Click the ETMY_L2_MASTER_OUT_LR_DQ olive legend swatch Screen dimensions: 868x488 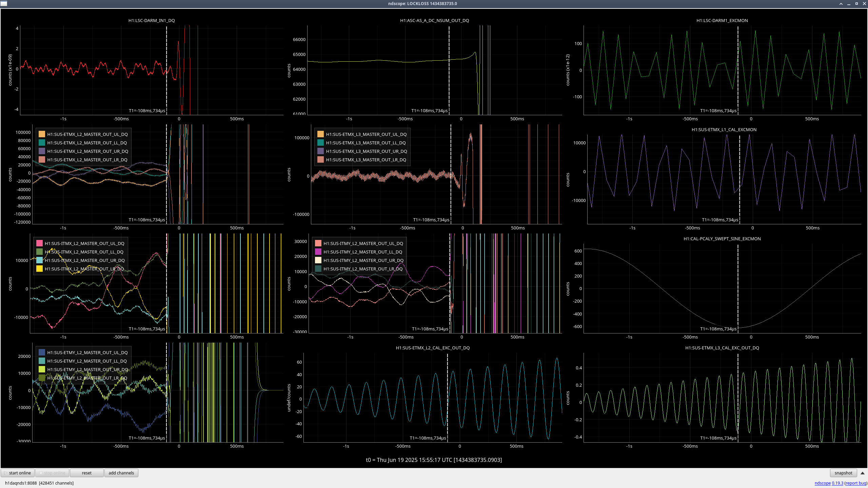point(42,378)
